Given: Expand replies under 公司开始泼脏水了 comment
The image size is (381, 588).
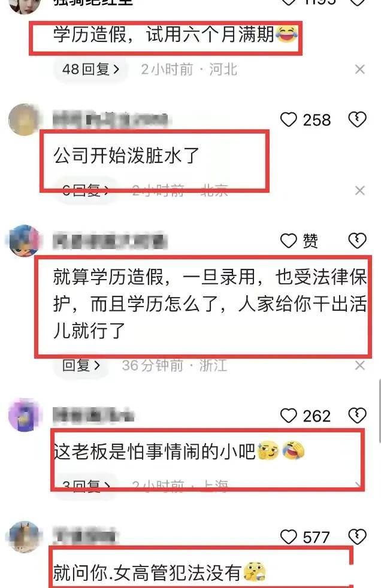Looking at the screenshot, I should click(86, 190).
